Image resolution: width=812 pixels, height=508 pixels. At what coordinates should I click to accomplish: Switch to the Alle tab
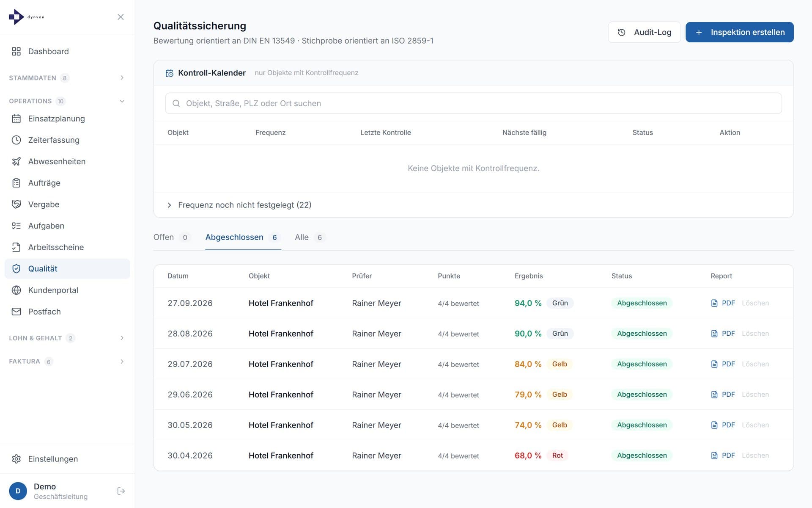(x=310, y=237)
